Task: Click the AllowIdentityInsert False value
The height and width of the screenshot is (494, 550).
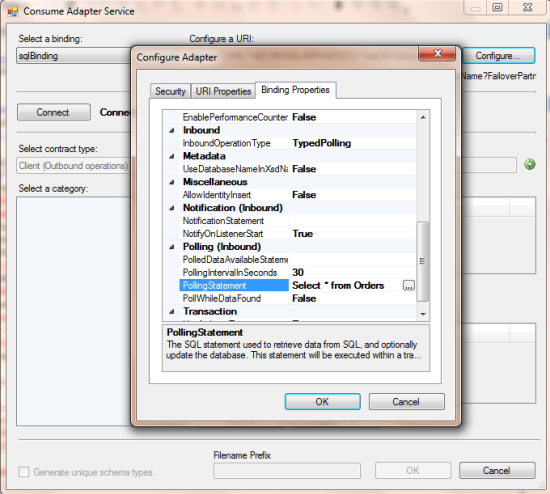Action: (304, 195)
